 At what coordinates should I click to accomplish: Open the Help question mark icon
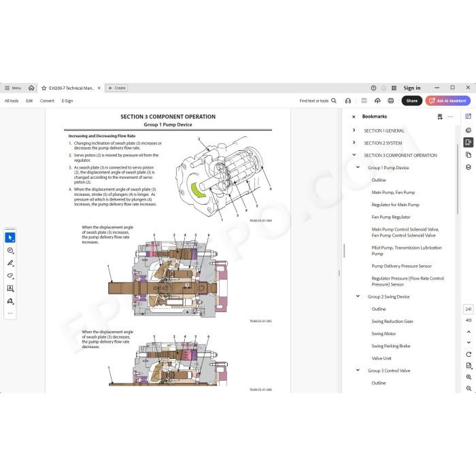(x=373, y=88)
